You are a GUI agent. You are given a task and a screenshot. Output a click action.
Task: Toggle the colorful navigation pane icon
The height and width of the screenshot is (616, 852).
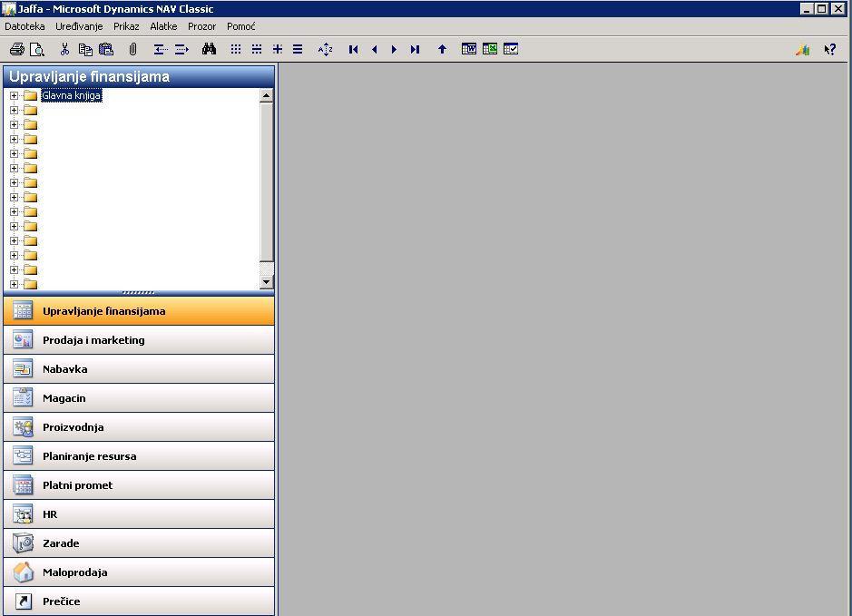pyautogui.click(x=803, y=49)
